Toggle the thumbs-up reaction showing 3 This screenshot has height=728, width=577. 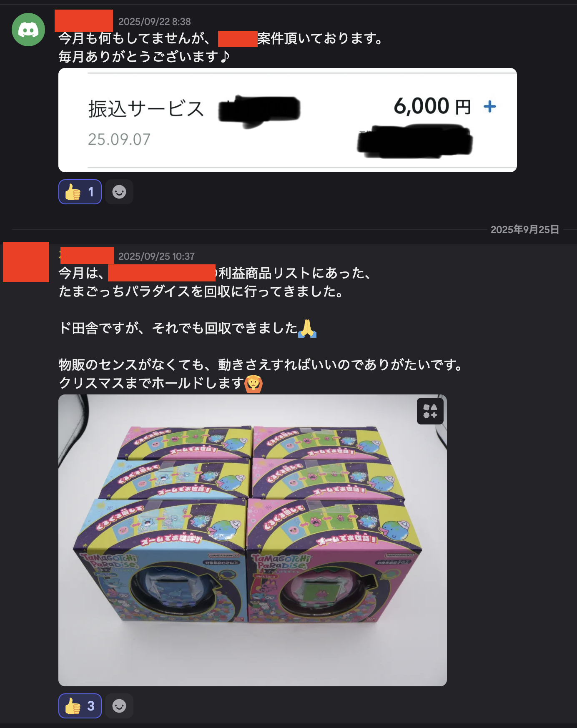[x=80, y=706]
